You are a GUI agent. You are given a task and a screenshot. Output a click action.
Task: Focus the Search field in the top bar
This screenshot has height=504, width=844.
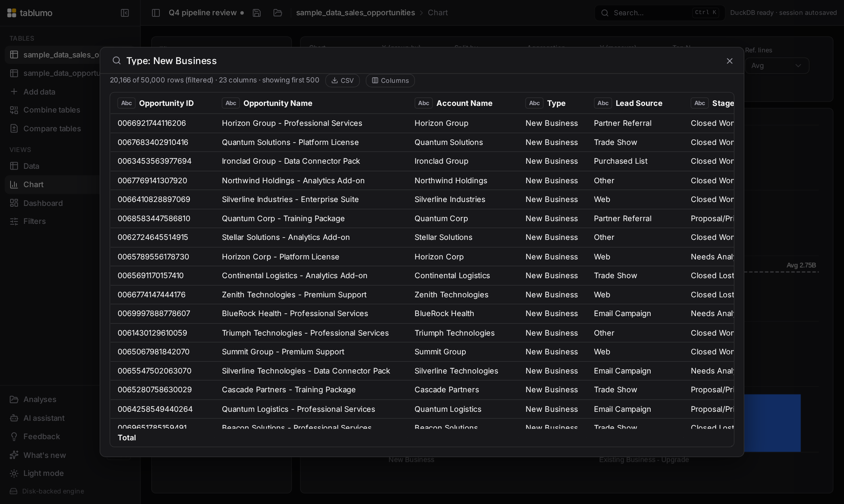(x=660, y=13)
